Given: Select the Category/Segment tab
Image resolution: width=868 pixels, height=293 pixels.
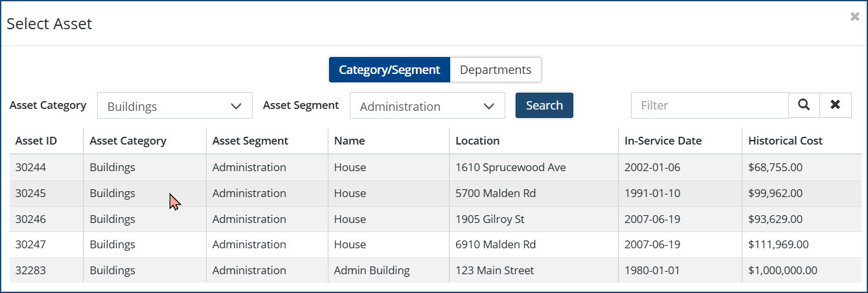Looking at the screenshot, I should (x=389, y=70).
